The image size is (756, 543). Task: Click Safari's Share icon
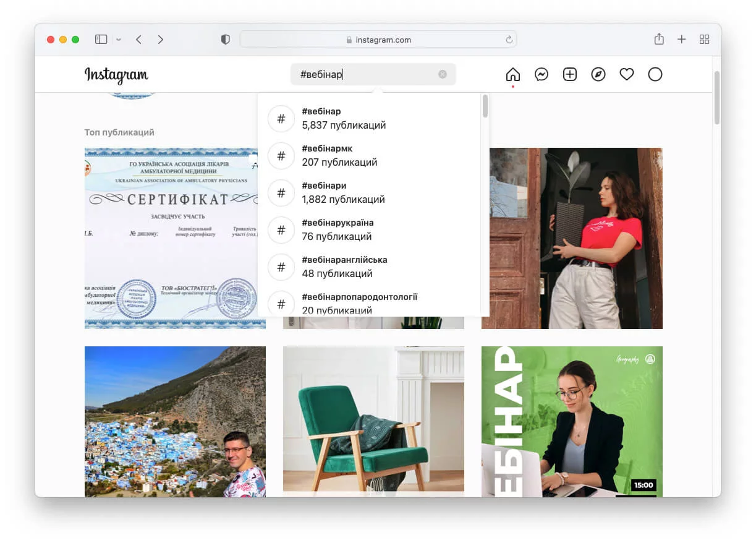(659, 40)
